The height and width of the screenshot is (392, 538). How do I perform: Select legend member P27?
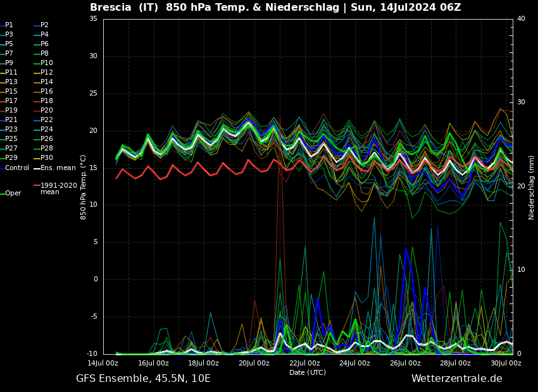pyautogui.click(x=11, y=149)
